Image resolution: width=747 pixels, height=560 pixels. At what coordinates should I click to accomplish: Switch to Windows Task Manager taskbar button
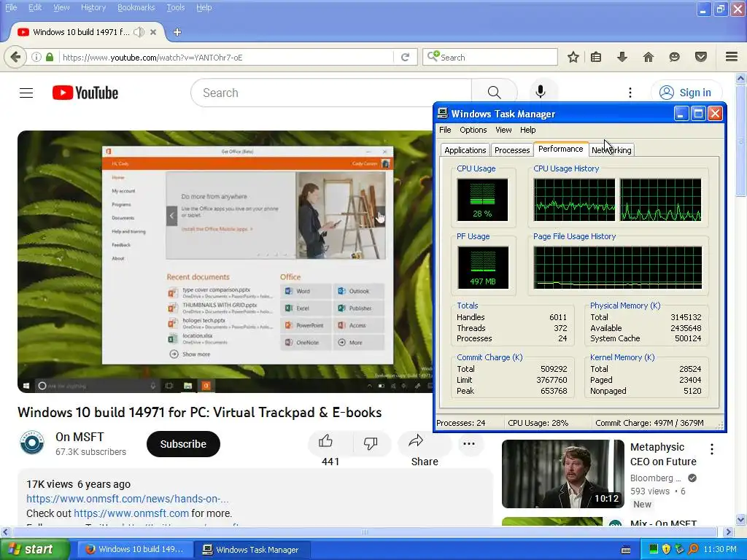(x=252, y=550)
